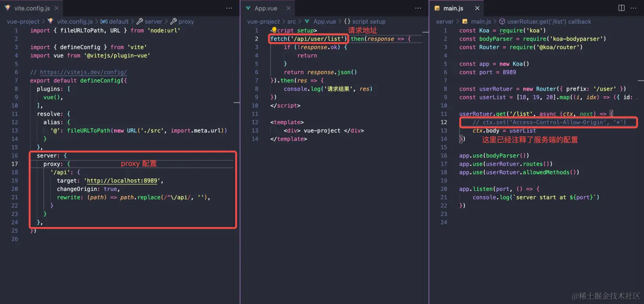Close the App.vue tab
The image size is (644, 304).
[x=289, y=8]
